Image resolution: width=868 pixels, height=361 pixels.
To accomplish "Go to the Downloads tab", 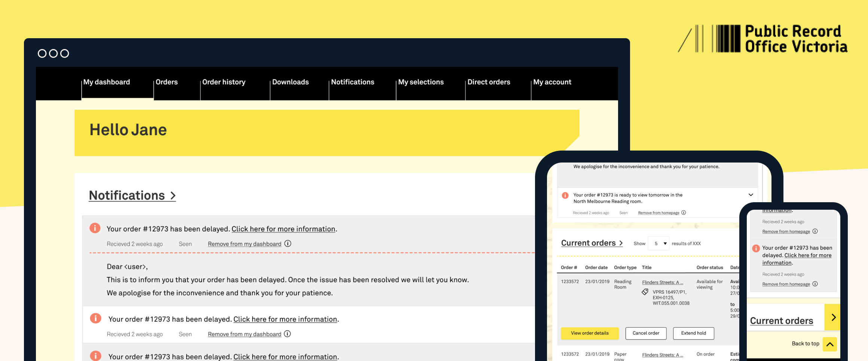I will tap(290, 82).
